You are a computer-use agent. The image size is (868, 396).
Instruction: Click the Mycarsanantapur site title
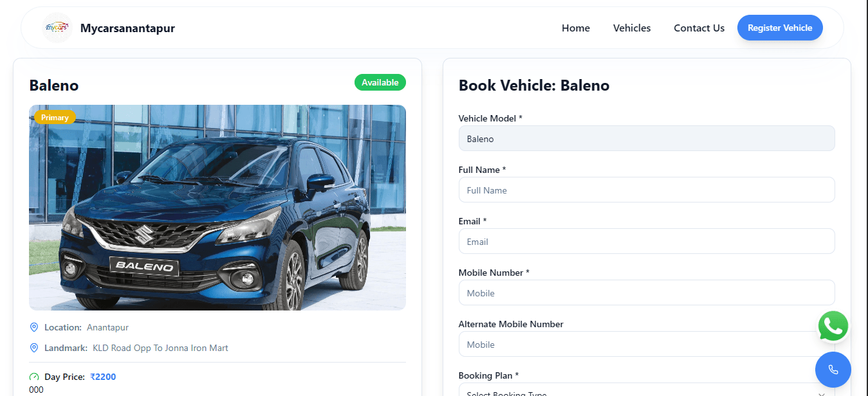[127, 28]
